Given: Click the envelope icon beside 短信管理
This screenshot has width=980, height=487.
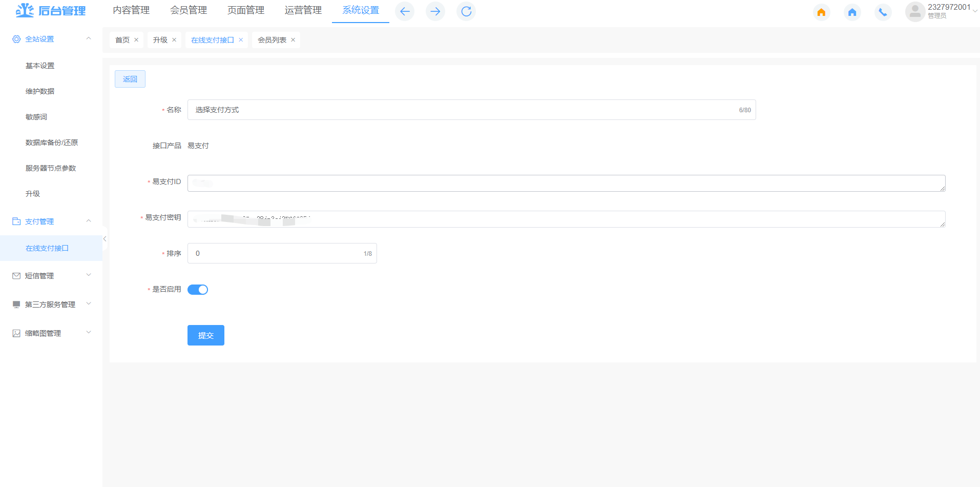Looking at the screenshot, I should [x=16, y=276].
